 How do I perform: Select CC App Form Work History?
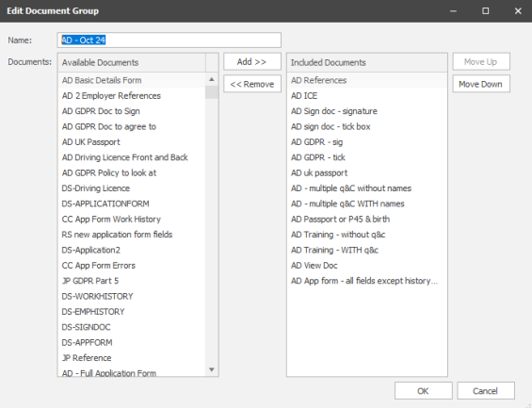click(132, 220)
